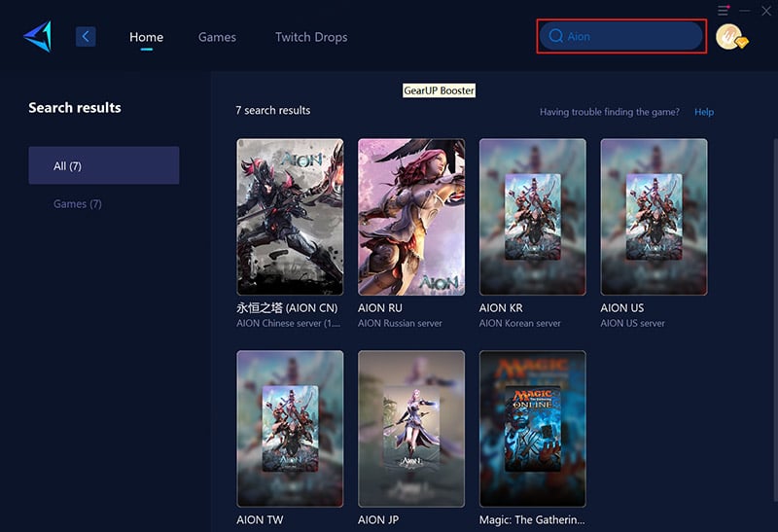Viewport: 778px width, 532px height.
Task: Select the Games (7) filter
Action: click(78, 204)
